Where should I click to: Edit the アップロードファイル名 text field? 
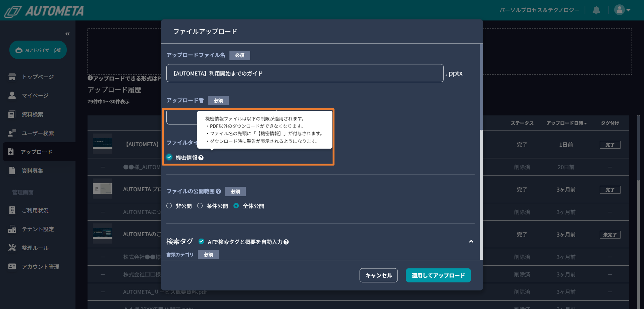tap(305, 73)
